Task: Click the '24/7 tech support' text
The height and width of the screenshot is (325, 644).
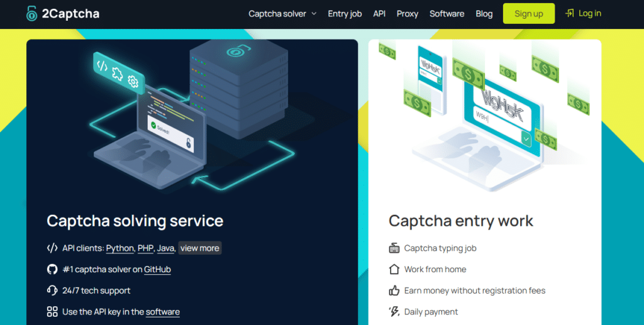Action: point(96,290)
